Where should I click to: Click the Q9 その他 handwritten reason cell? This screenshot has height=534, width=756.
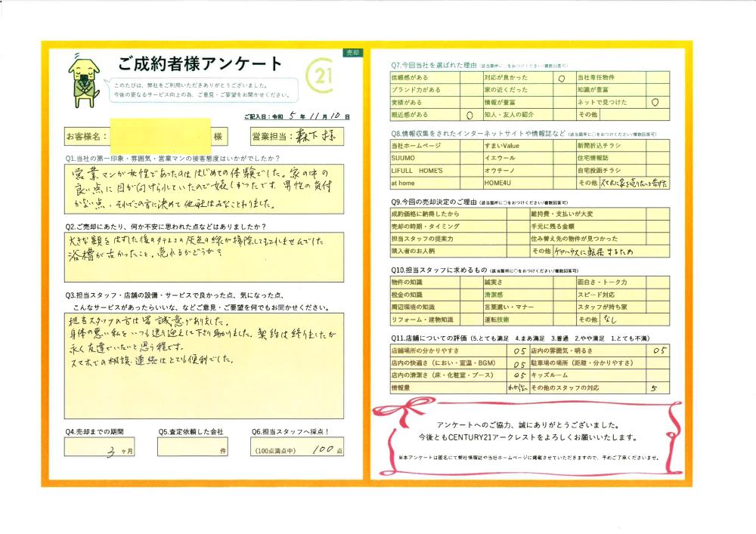[x=600, y=250]
